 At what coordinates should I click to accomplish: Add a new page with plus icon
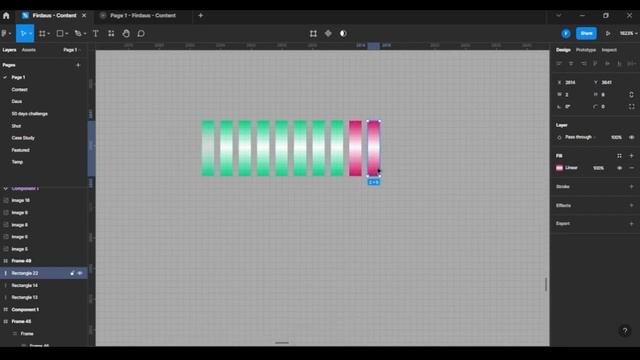78,65
